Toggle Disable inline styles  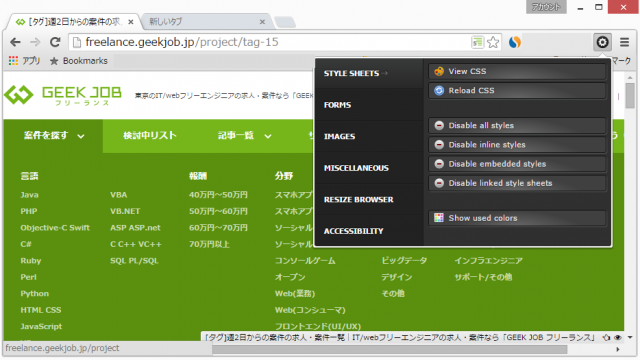point(517,144)
